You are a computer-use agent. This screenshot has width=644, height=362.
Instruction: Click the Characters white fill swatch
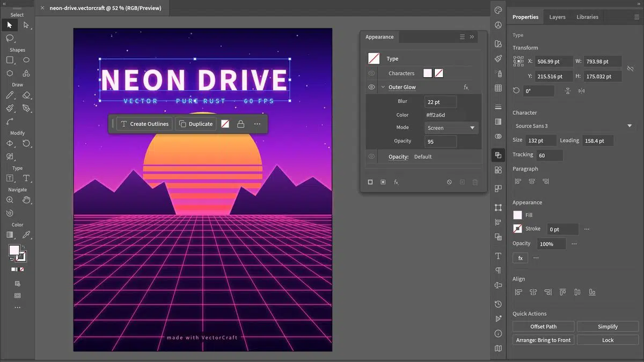[427, 73]
